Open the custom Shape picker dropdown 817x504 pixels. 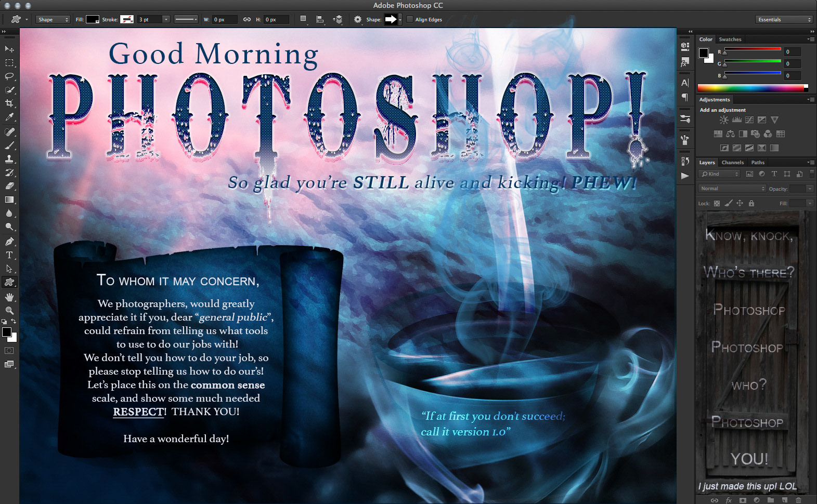coord(400,20)
